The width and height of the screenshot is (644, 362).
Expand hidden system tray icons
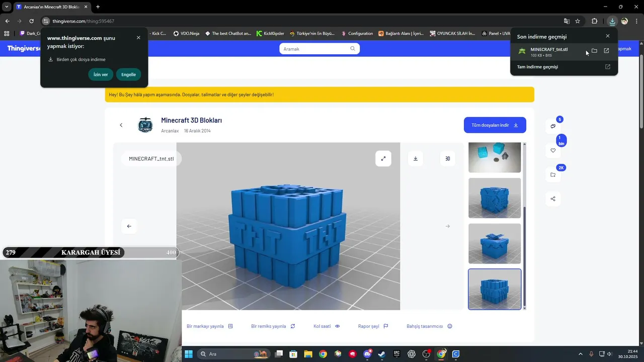tap(581, 354)
